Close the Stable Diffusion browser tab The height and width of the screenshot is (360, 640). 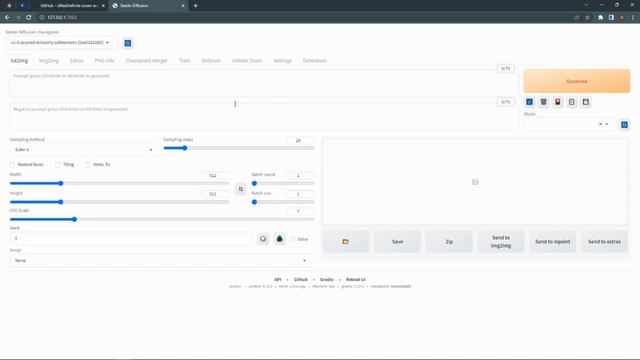click(x=183, y=6)
